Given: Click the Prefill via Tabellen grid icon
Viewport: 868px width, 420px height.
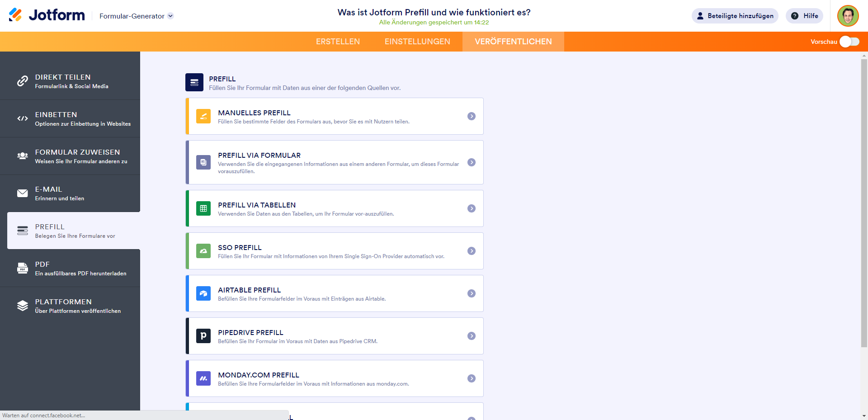Looking at the screenshot, I should point(203,208).
